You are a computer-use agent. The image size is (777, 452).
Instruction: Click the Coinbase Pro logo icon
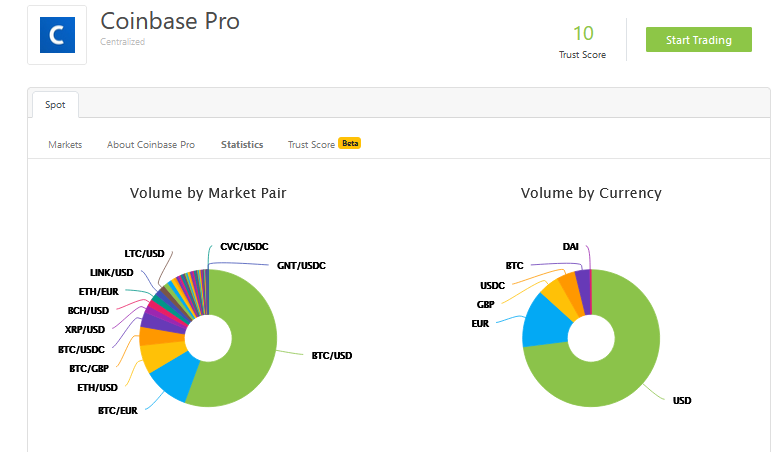point(57,36)
